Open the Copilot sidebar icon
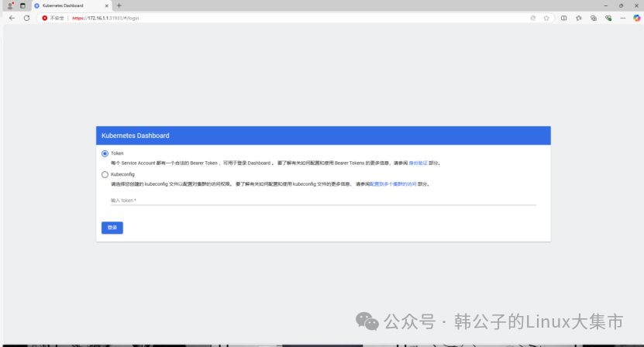This screenshot has height=347, width=644. click(636, 18)
